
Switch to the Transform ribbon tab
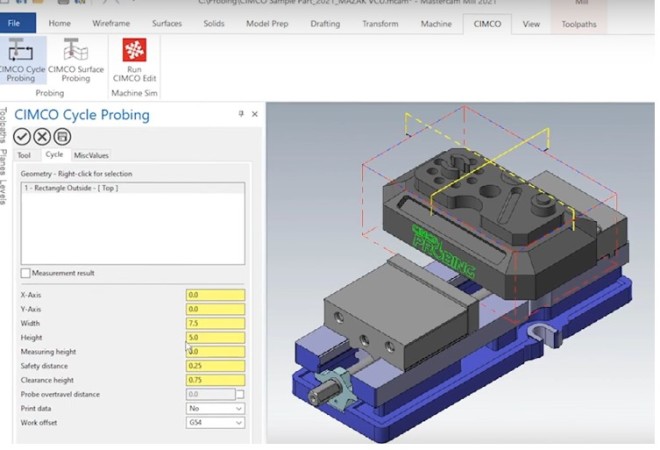380,24
